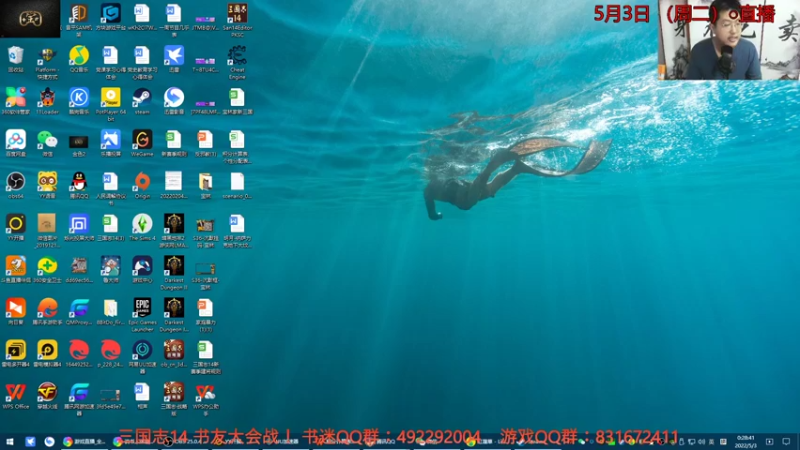
Task: Click the Windows Start button
Action: [9, 441]
